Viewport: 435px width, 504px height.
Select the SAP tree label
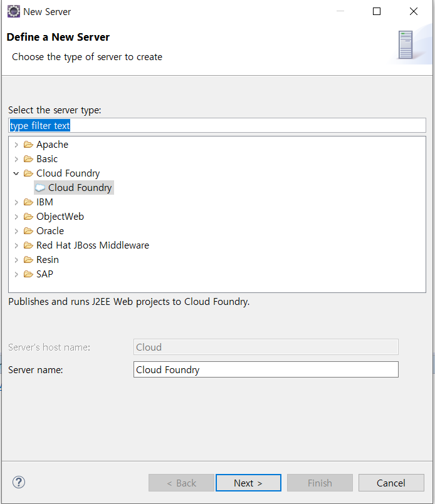coord(45,274)
